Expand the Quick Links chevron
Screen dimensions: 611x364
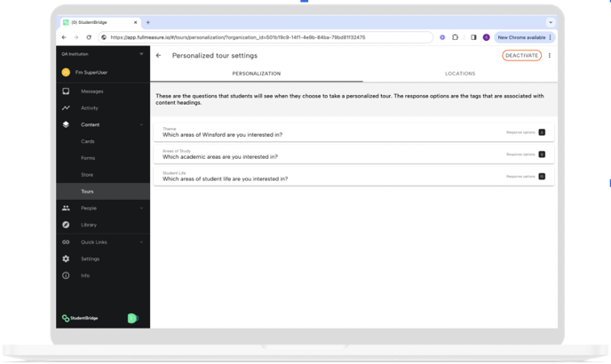(x=141, y=242)
